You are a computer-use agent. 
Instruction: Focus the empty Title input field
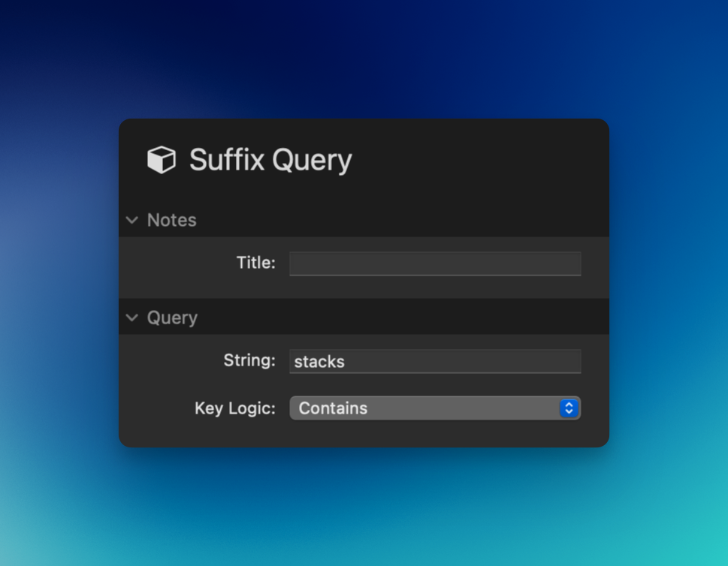[x=434, y=263]
